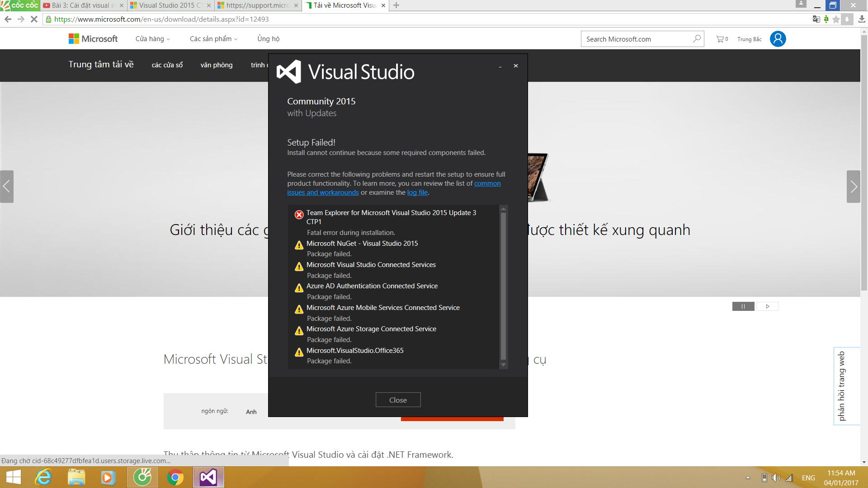Expand the Các sản phẩm menu
Screen dimensions: 868x488
tap(213, 39)
